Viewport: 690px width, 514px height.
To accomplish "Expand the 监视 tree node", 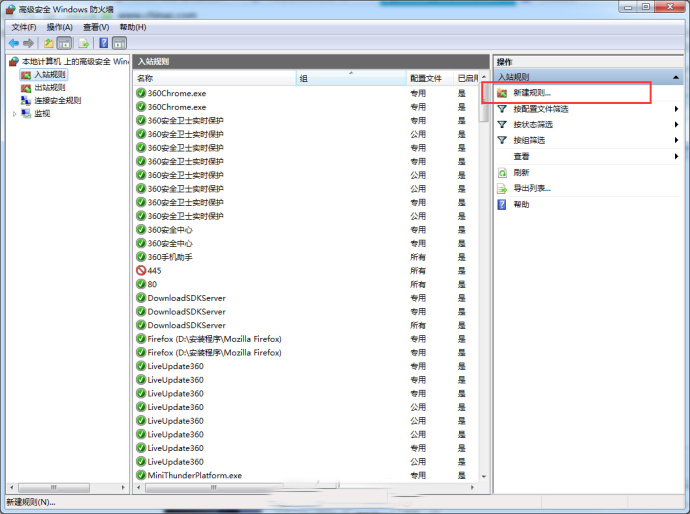I will coord(14,114).
